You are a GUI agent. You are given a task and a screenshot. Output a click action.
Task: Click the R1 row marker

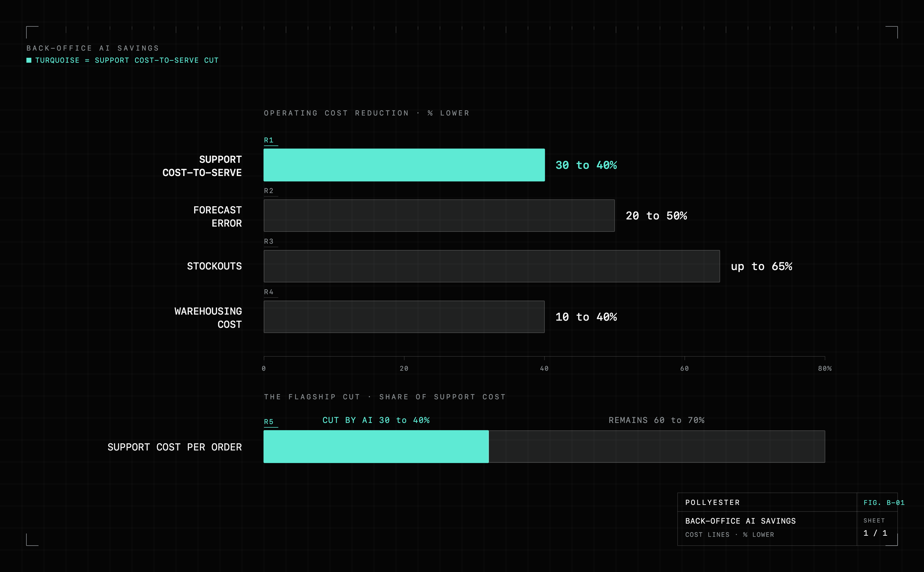coord(269,140)
